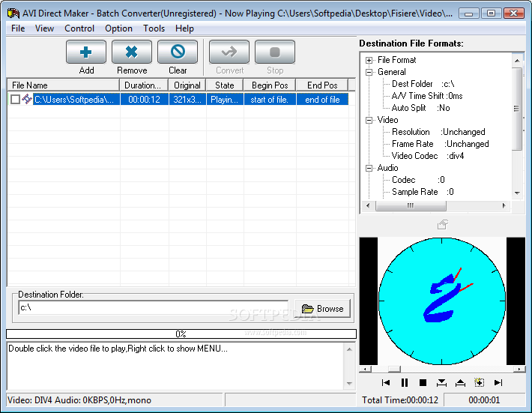This screenshot has height=413, width=532.
Task: Click the Playin... state cell
Action: [225, 100]
